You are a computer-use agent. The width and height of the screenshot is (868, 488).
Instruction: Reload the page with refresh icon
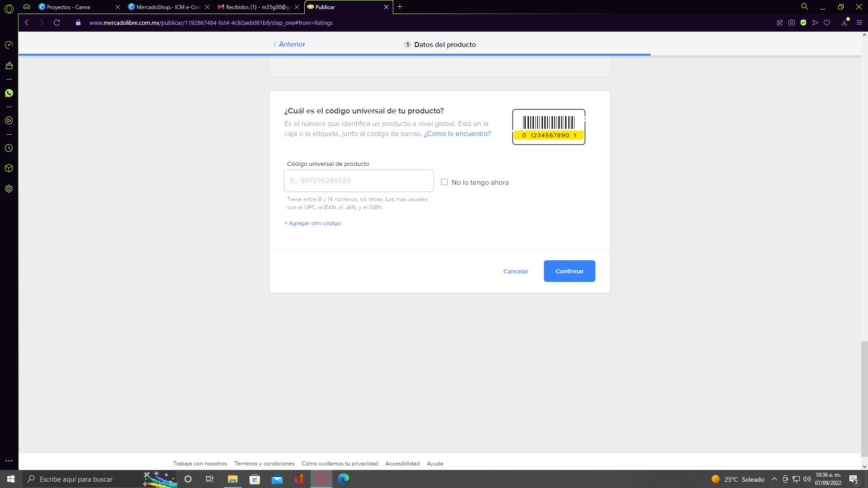[57, 23]
